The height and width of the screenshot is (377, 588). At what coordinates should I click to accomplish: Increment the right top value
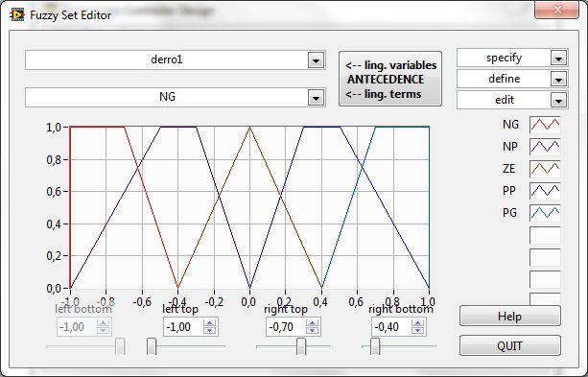coord(312,323)
